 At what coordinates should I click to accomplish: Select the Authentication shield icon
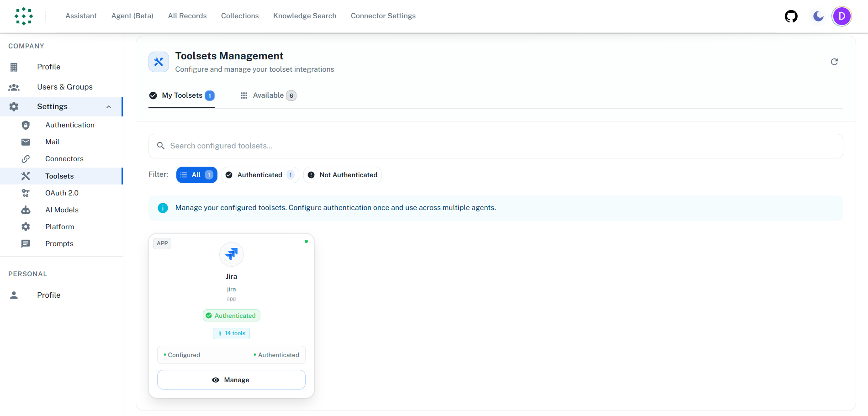26,125
